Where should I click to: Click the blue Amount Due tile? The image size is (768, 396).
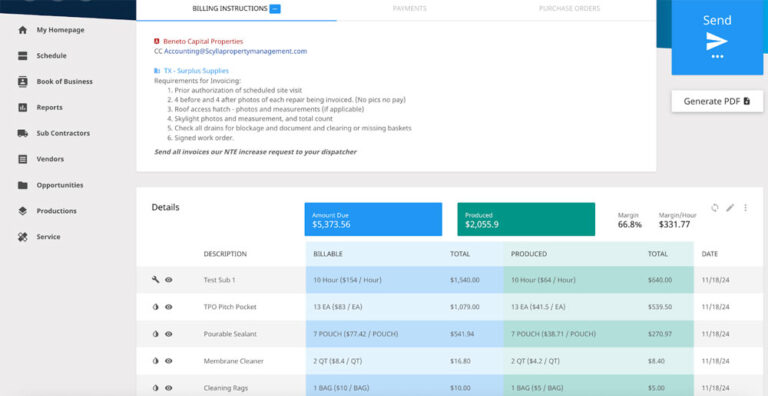(x=373, y=220)
